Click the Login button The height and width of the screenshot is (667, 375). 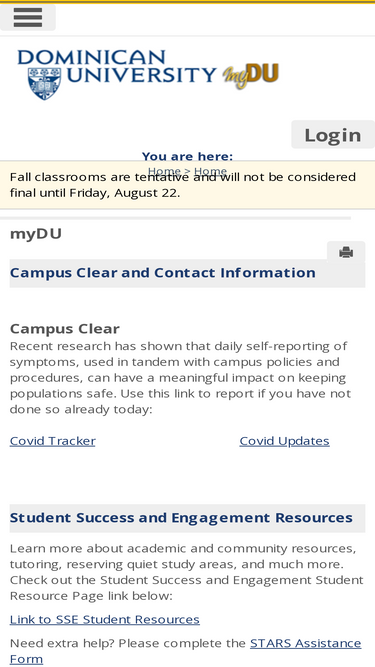pos(333,134)
